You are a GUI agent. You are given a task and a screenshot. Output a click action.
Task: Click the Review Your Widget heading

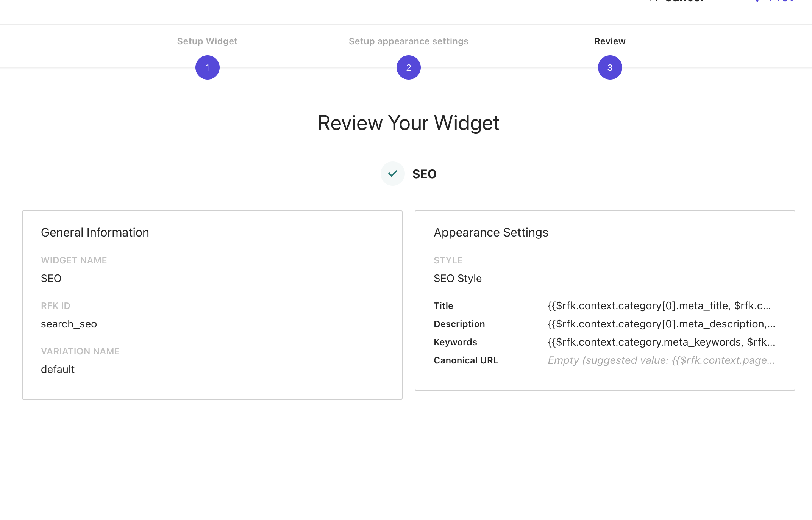pyautogui.click(x=408, y=123)
